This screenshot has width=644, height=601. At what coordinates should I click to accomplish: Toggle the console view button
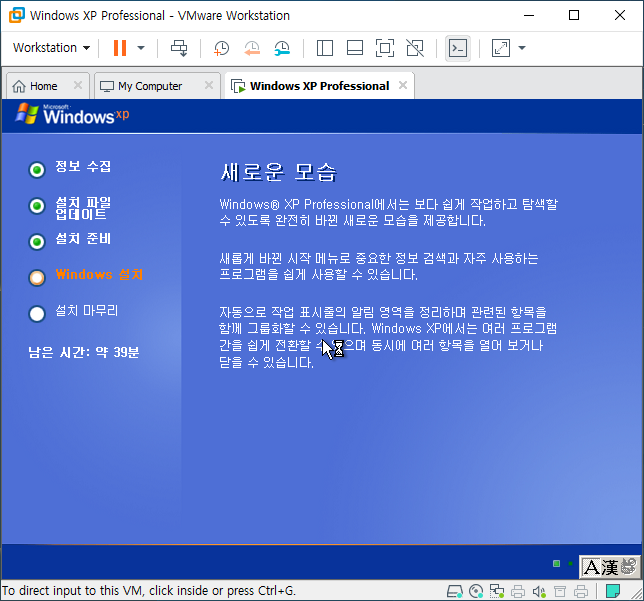458,48
